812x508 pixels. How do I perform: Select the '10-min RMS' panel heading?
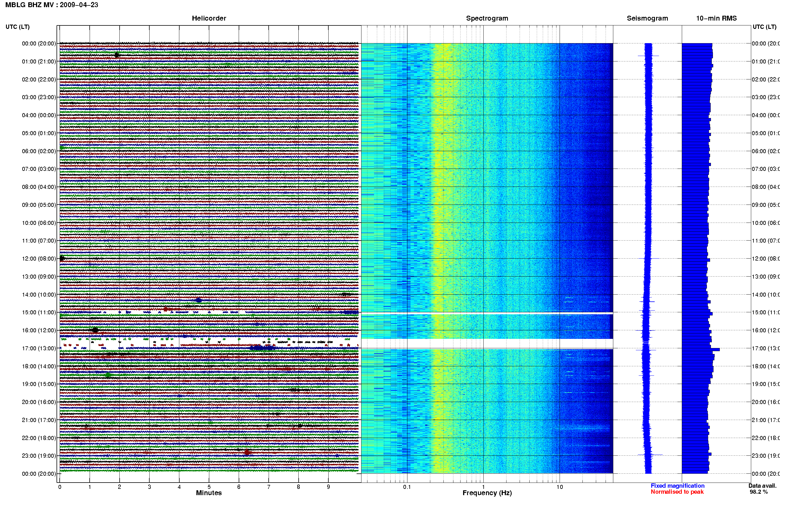coord(716,18)
